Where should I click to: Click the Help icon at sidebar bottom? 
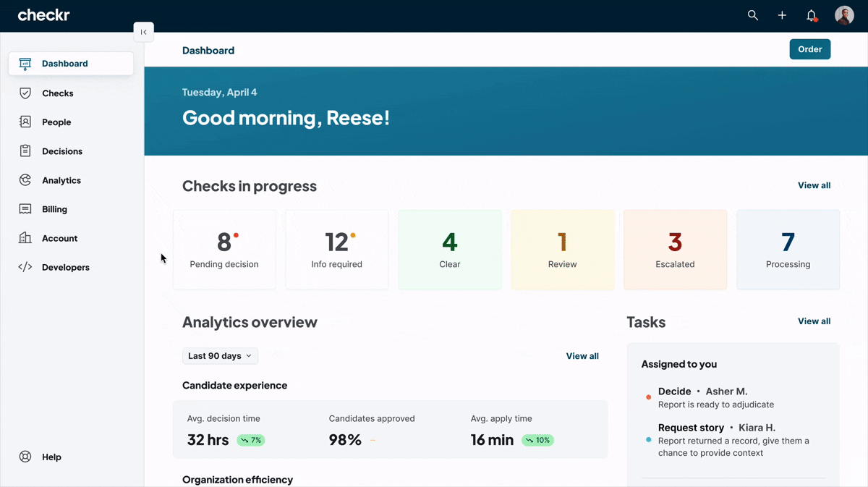[x=25, y=457]
